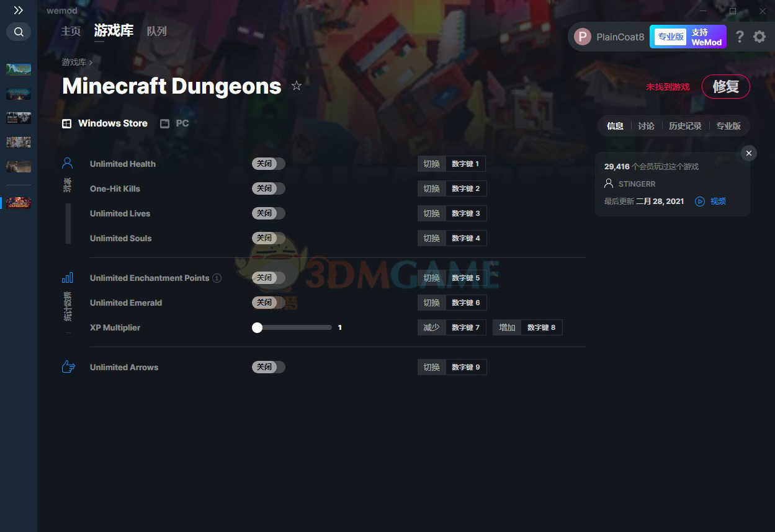Screen dimensions: 775x532
Task: Click 数字键 7 hotkey binding
Action: pos(465,327)
